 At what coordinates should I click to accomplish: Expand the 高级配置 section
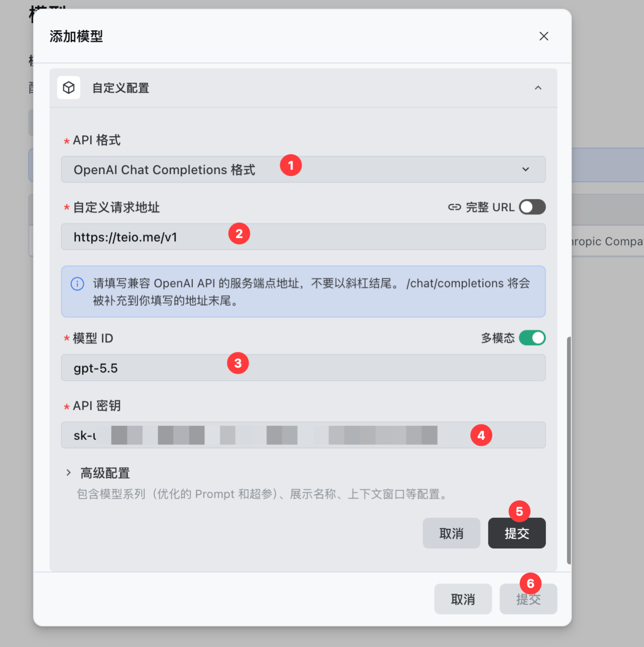pos(98,473)
